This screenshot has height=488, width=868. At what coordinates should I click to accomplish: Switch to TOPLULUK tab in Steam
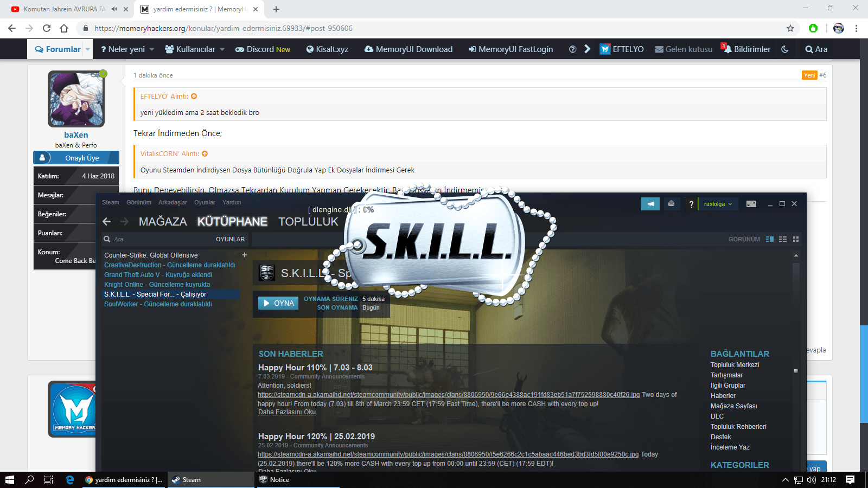coord(308,221)
